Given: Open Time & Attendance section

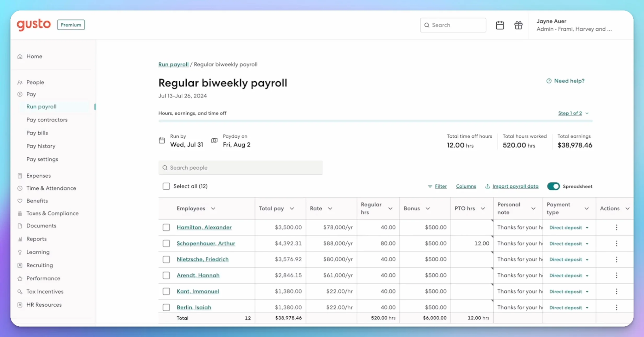Looking at the screenshot, I should click(51, 188).
